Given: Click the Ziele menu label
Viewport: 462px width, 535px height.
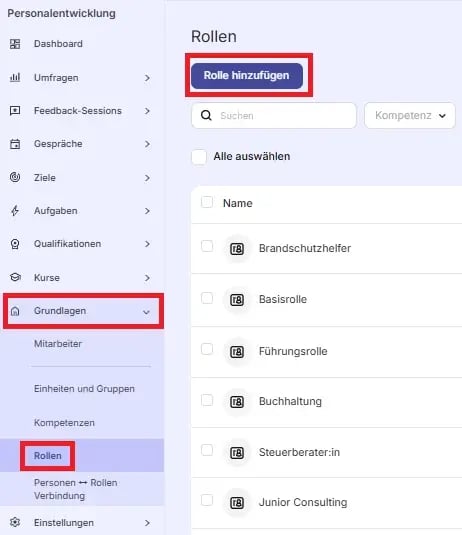Looking at the screenshot, I should click(x=45, y=178).
